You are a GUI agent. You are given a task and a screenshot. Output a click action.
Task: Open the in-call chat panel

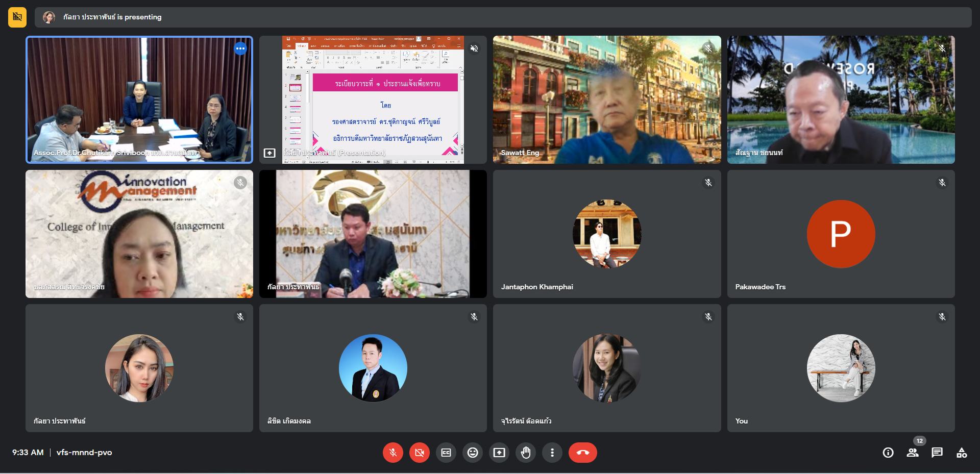coord(937,453)
